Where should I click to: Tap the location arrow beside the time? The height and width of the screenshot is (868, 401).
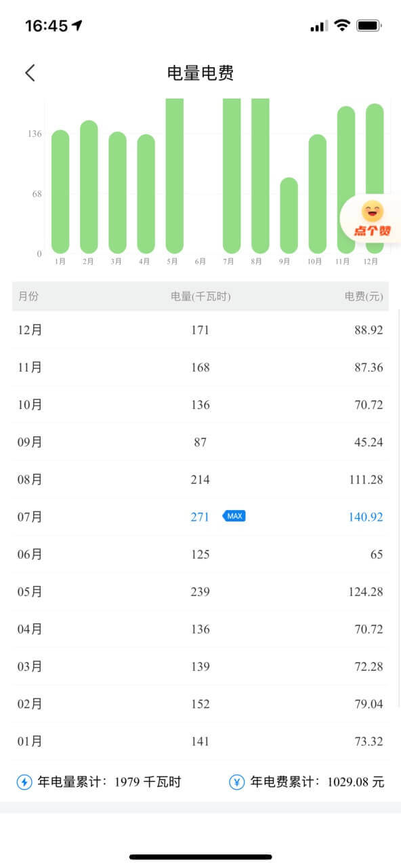click(x=77, y=25)
